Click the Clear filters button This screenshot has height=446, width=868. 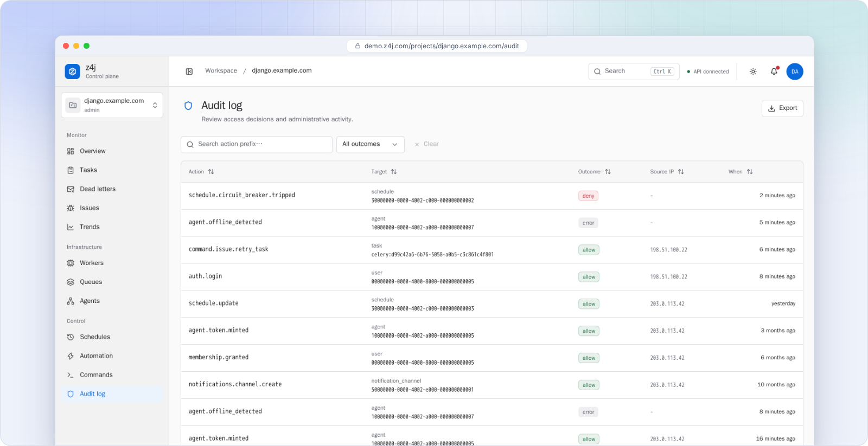coord(426,144)
